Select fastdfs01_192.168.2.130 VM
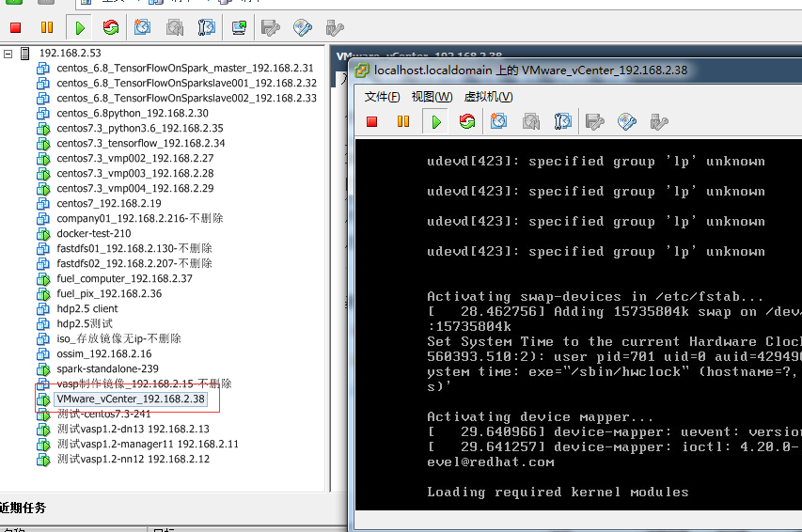The width and height of the screenshot is (802, 532). click(134, 248)
